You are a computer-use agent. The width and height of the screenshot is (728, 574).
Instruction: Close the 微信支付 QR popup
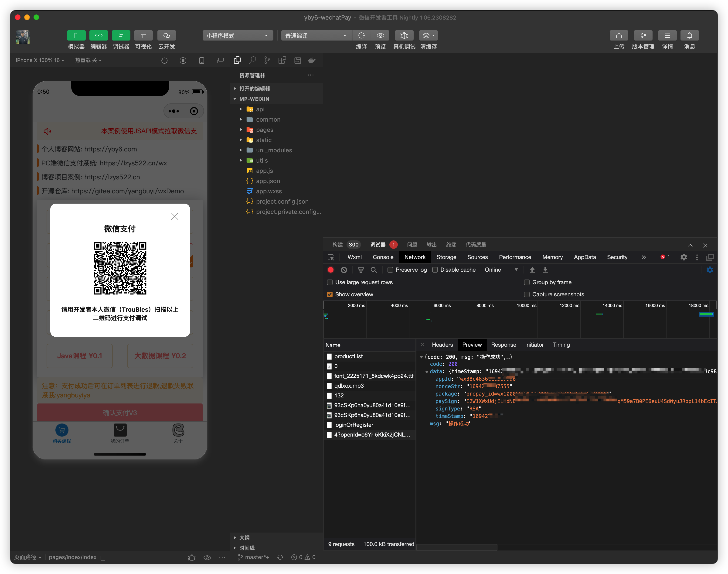click(x=175, y=216)
